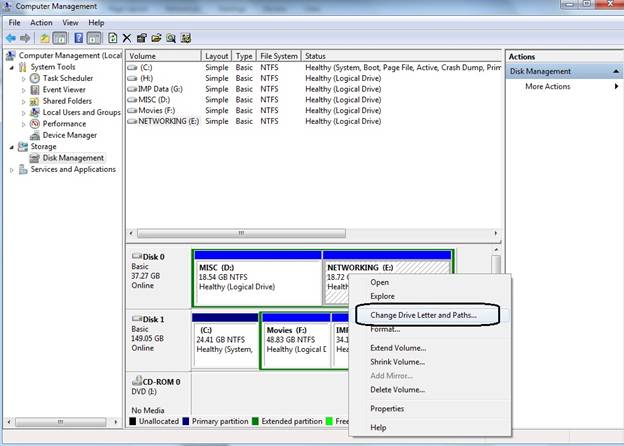Expand the Shared Folders node

[x=23, y=102]
